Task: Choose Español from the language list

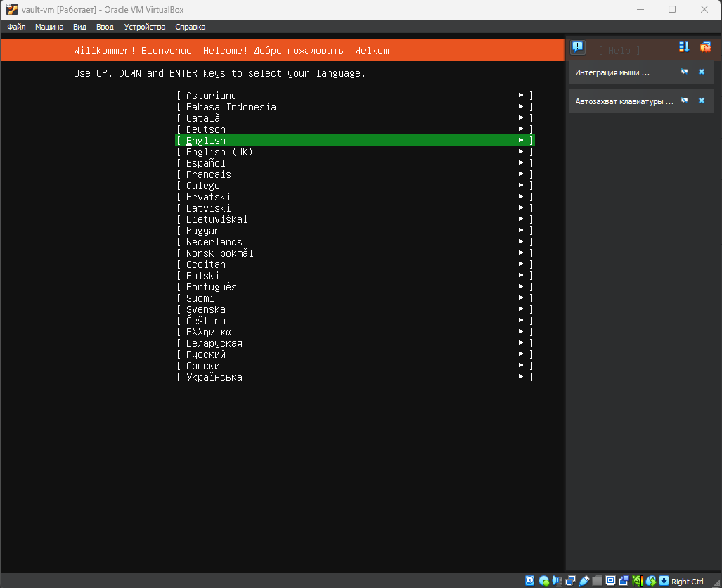Action: coord(355,162)
